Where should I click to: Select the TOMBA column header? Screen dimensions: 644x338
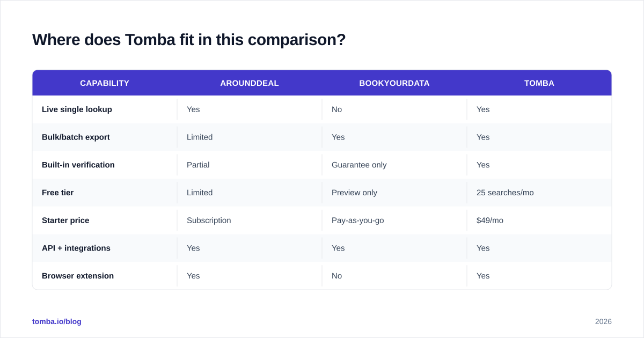[x=539, y=83]
